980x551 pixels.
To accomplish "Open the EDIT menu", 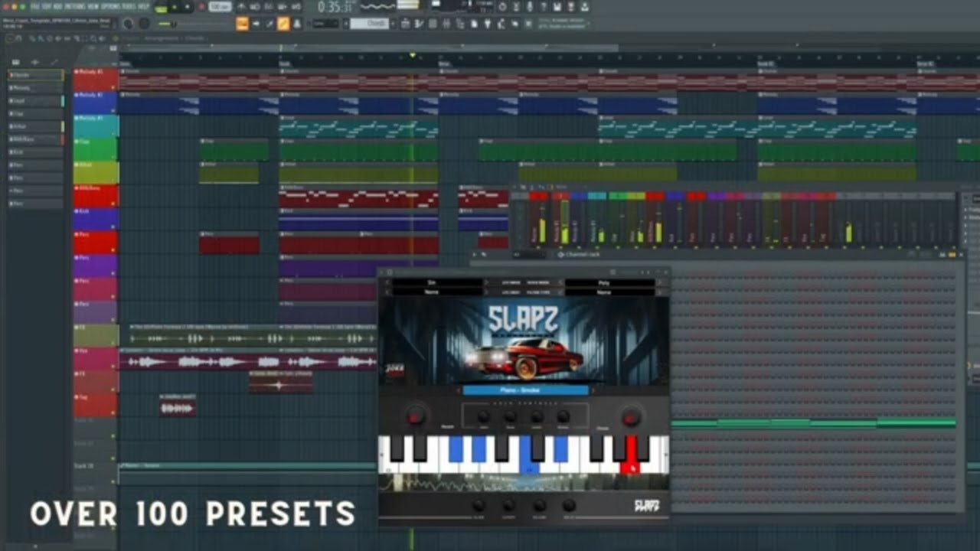I will point(46,6).
